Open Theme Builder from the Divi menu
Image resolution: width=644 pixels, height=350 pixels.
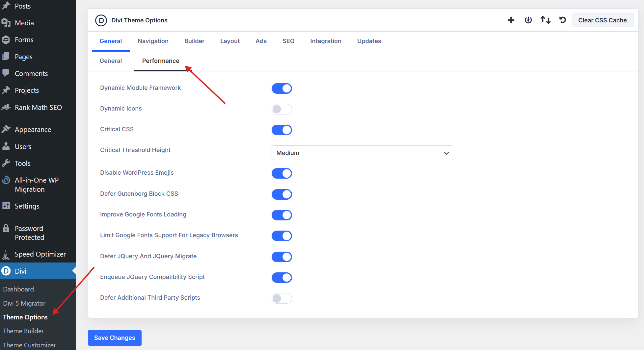point(23,331)
